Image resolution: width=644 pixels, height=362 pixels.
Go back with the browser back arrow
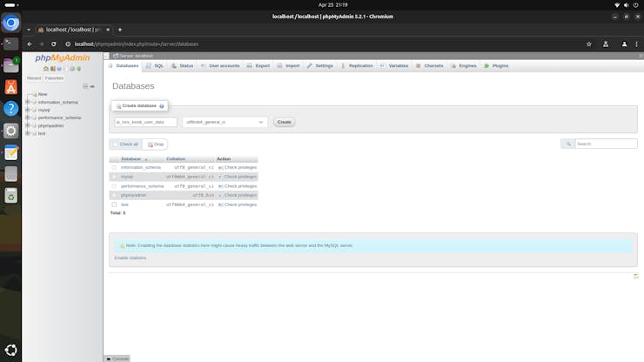pos(30,44)
